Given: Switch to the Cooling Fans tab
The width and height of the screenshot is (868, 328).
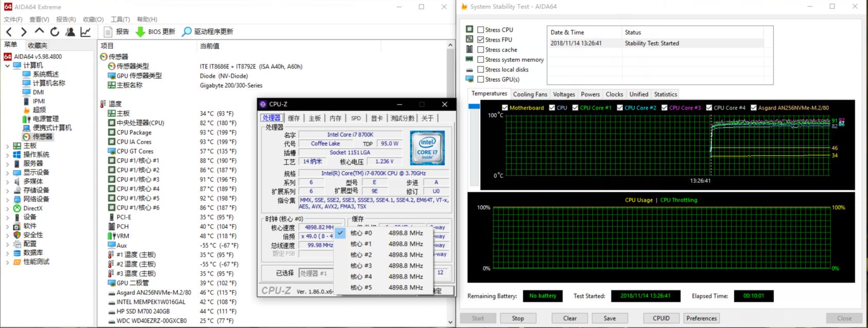Looking at the screenshot, I should 530,94.
